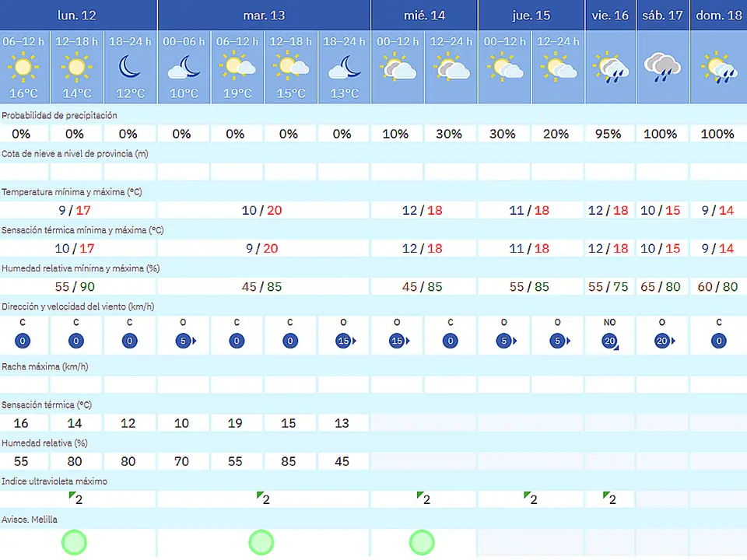Click the 60 / 80 humidity range for dom. 18
Screen dimensions: 747x560
click(717, 287)
